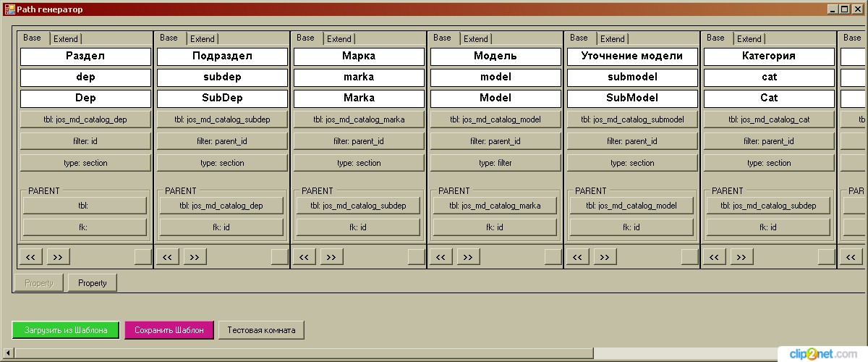Viewport: 868px width, 362px height.
Task: Click filter: parent_id in Подраздел column
Action: 223,141
